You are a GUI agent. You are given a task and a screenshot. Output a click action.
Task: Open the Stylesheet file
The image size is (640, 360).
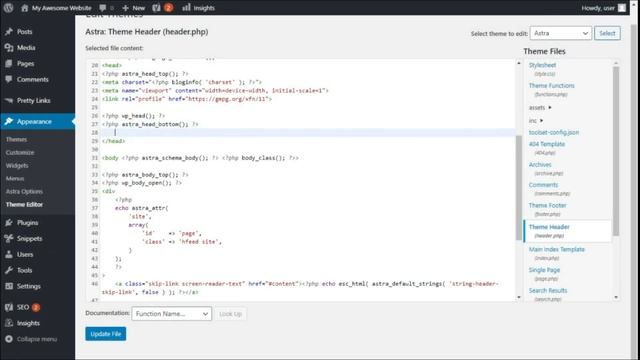coord(542,65)
